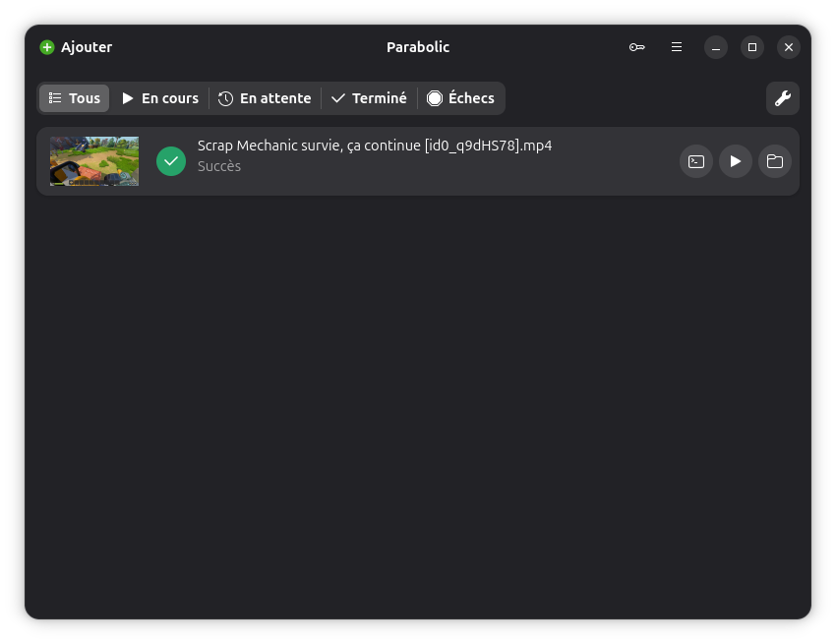Screen dimensions: 836x644
Task: Show the Terminé downloads tab
Action: (x=369, y=98)
